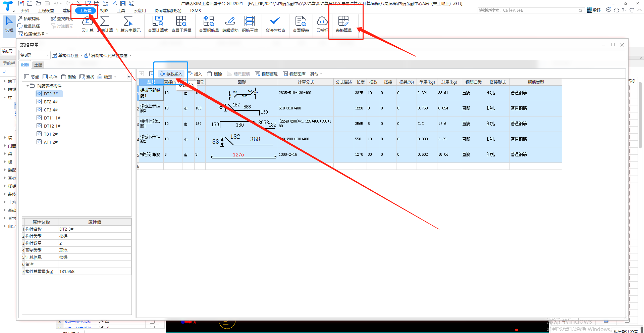Move row down with the down-arrow icon
The width and height of the screenshot is (644, 333).
(152, 74)
